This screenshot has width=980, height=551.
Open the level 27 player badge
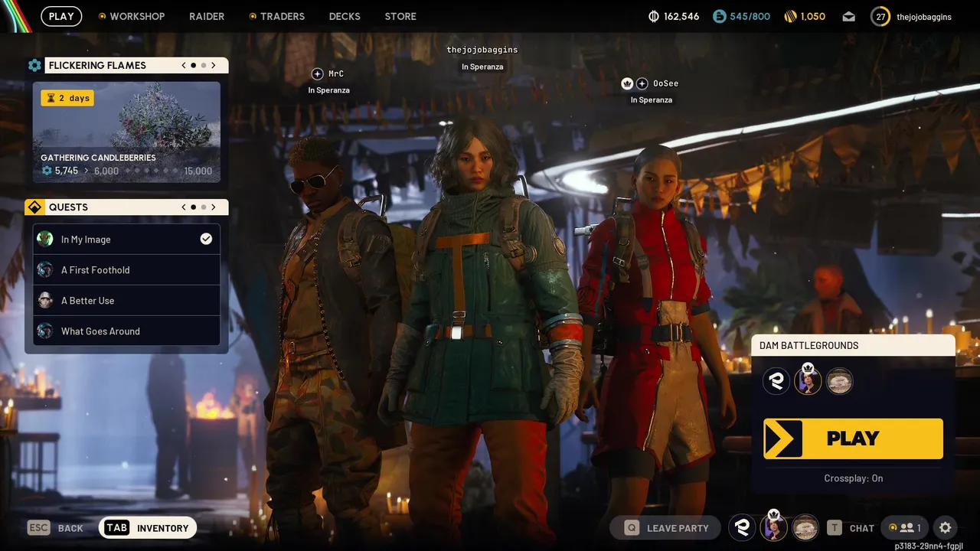click(880, 16)
